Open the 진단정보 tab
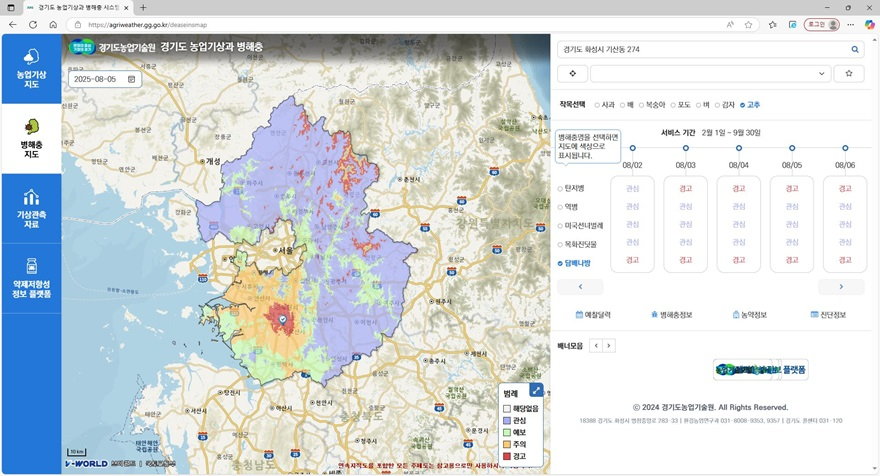 point(828,315)
